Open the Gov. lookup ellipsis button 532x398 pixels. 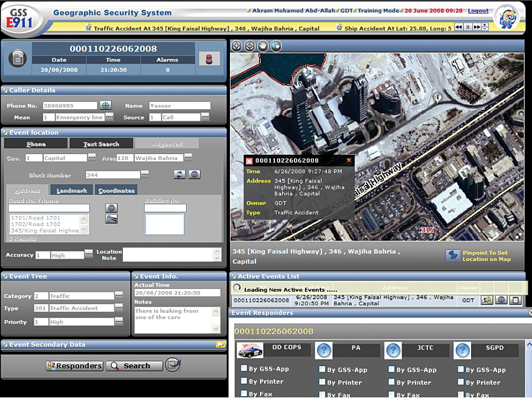[92, 157]
